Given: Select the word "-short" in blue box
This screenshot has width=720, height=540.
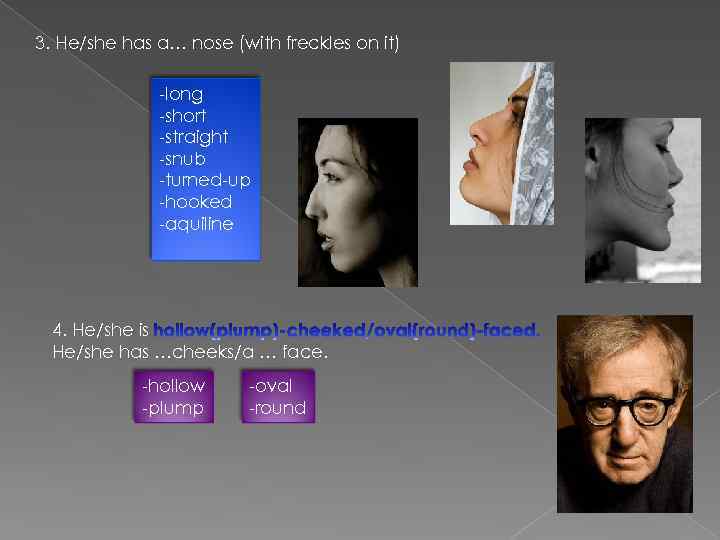Looking at the screenshot, I should click(x=183, y=116).
